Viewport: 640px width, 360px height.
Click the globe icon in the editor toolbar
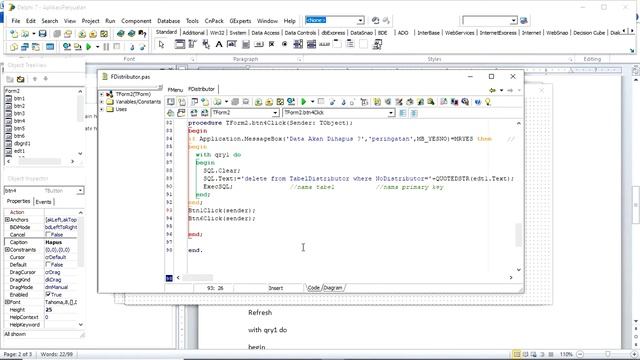[x=291, y=102]
